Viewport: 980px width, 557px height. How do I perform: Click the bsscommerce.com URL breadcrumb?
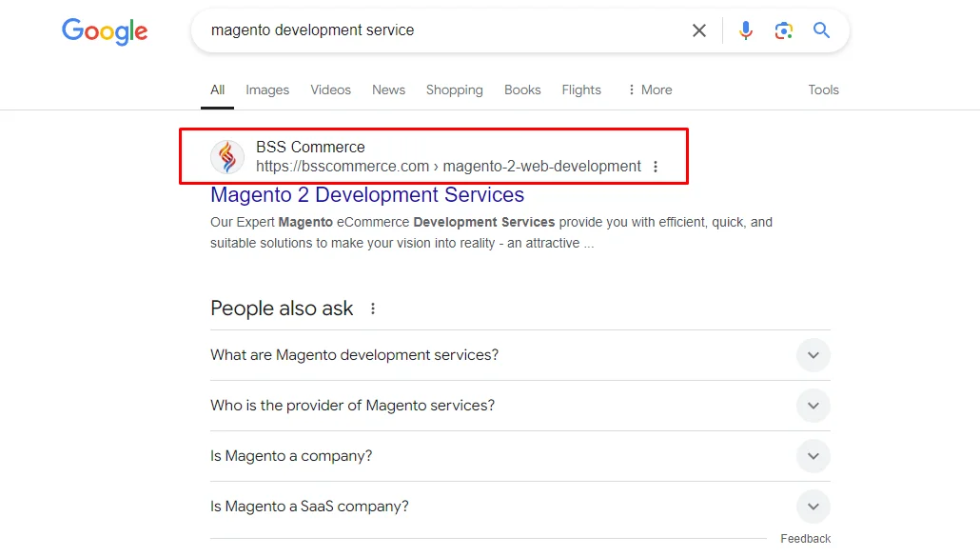(448, 167)
